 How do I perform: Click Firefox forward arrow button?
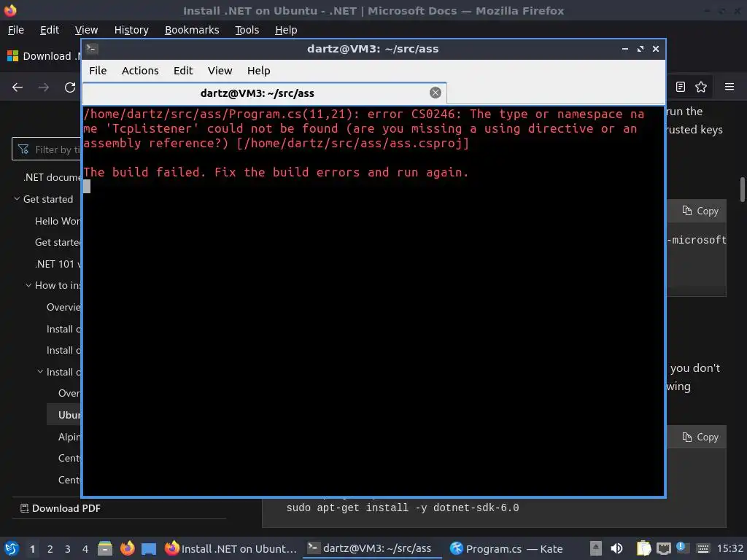point(43,87)
